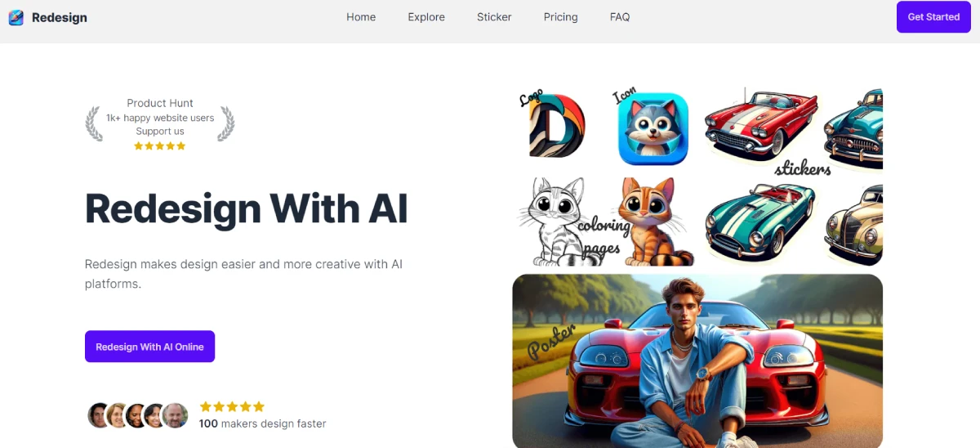Click the yellow stars under Support us
The height and width of the screenshot is (448, 980).
point(160,146)
